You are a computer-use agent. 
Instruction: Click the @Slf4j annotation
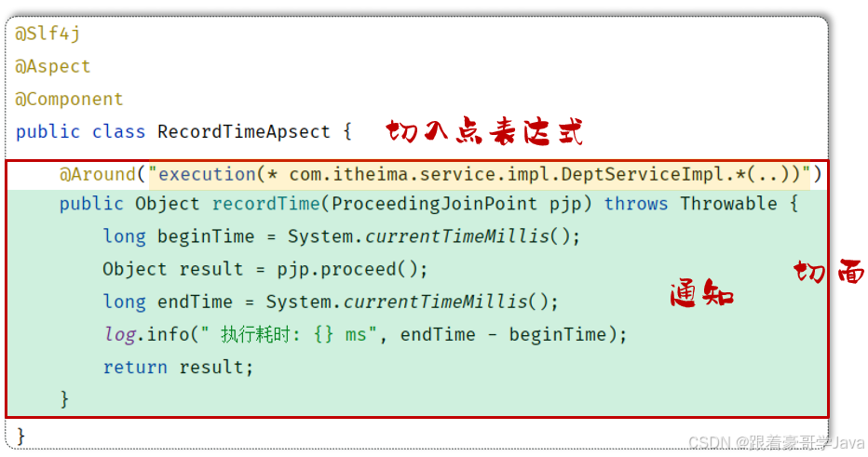[47, 34]
